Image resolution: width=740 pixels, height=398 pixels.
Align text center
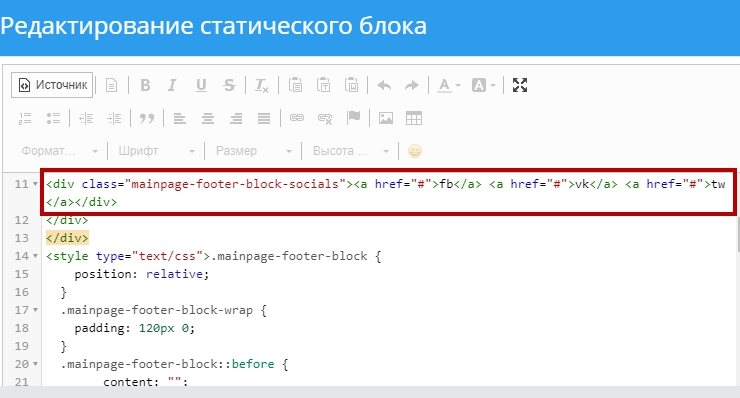[208, 119]
